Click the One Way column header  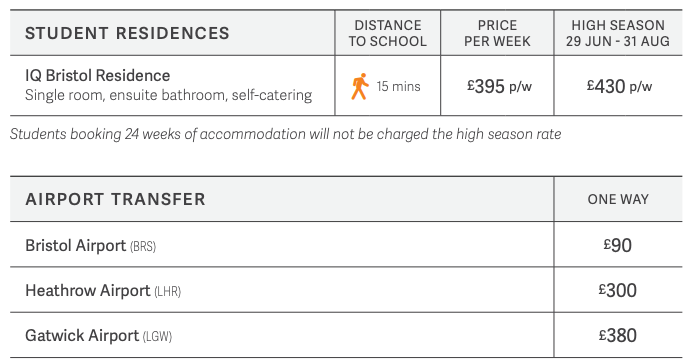(618, 199)
